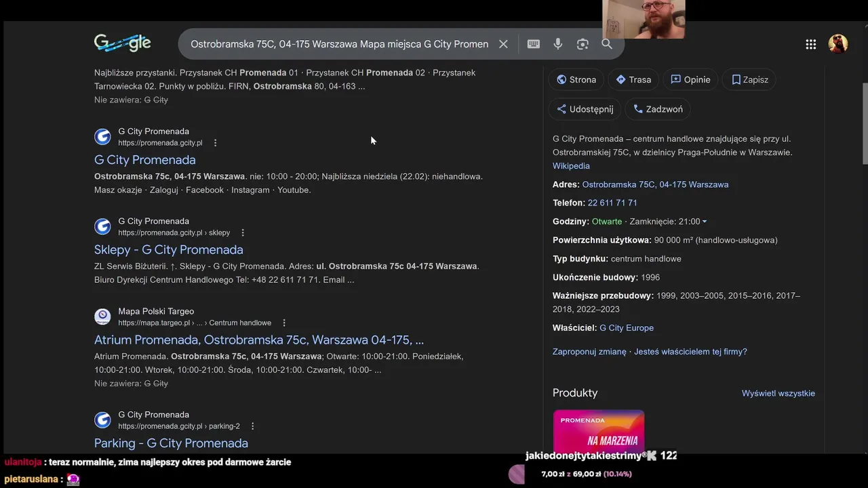The width and height of the screenshot is (868, 488).
Task: Share place via the Udostępnij button
Action: tap(585, 109)
